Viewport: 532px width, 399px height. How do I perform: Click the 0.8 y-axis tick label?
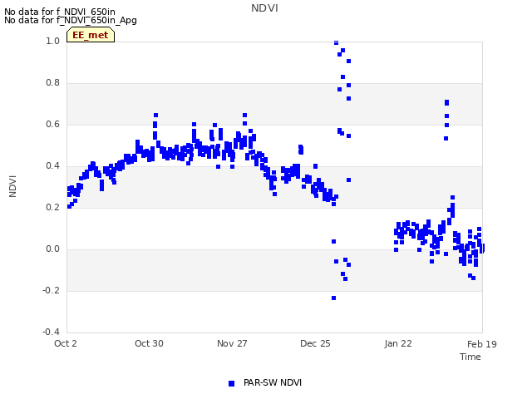(x=52, y=83)
